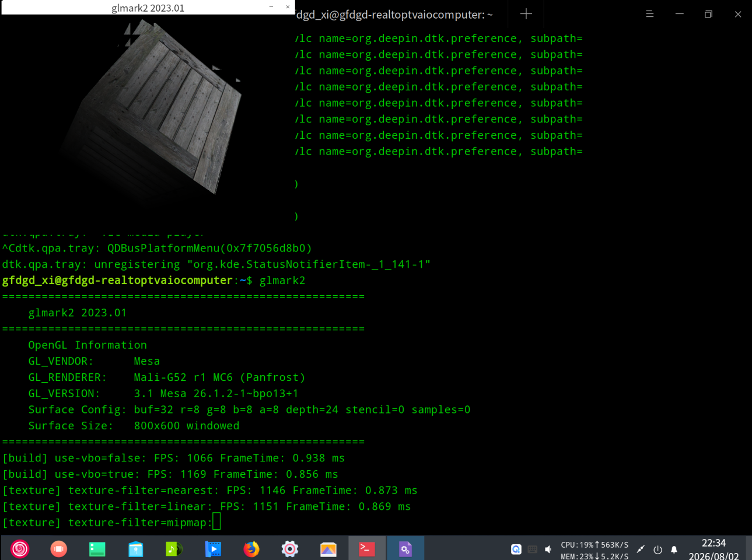Open the notification bell in the tray
This screenshot has height=560, width=752.
coord(674,549)
